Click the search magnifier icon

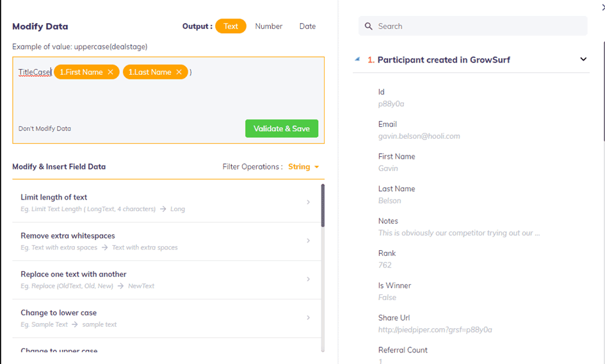(x=369, y=26)
